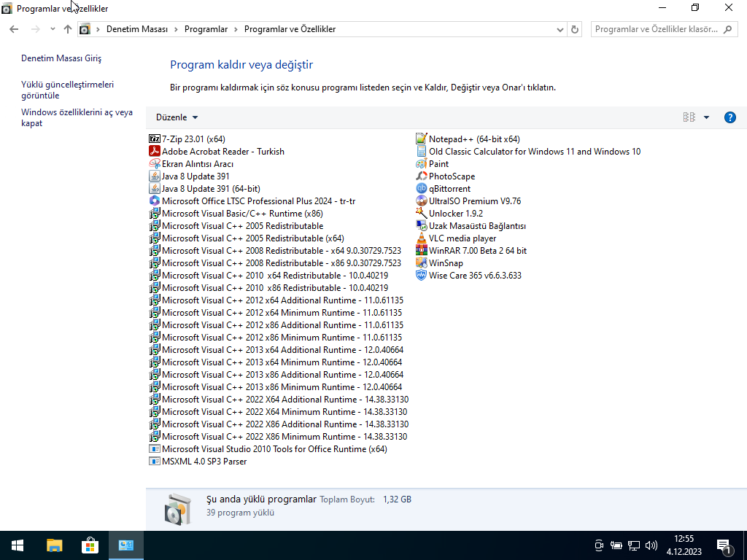The width and height of the screenshot is (747, 560).
Task: Open Yüklü güncelleştirmeleri görüntüle link
Action: point(67,90)
